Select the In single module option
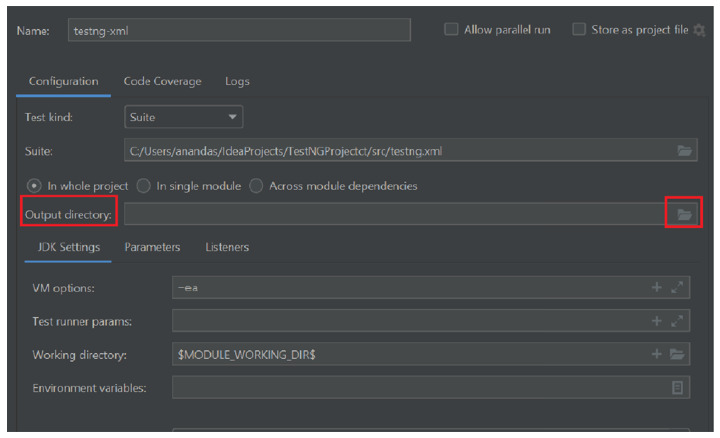Viewport: 720px width, 438px height. (144, 185)
